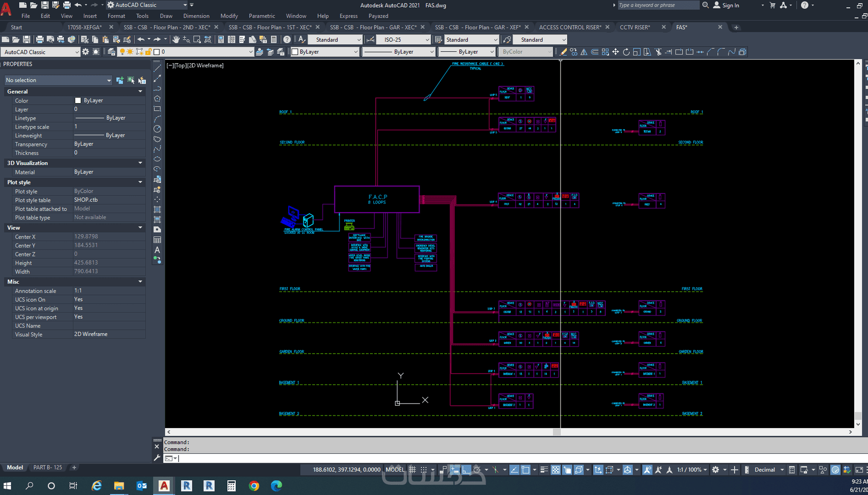
Task: Toggle Ortho mode in status bar
Action: click(466, 469)
